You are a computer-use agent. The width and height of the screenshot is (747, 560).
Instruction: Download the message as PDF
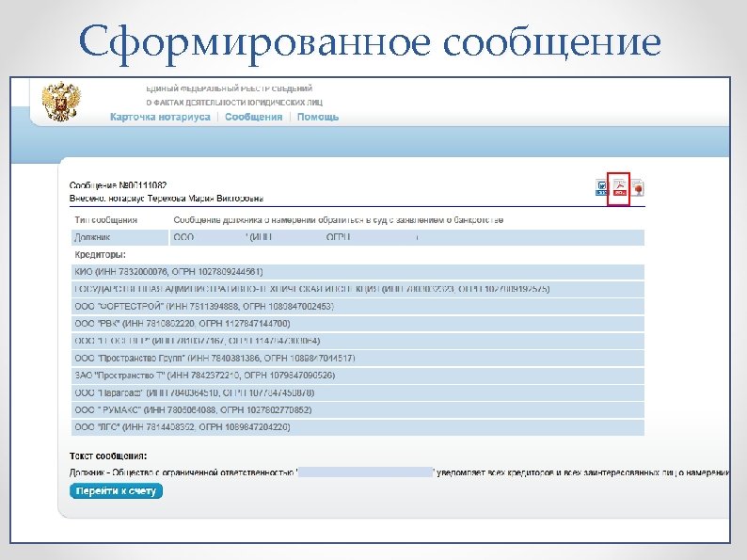point(619,187)
